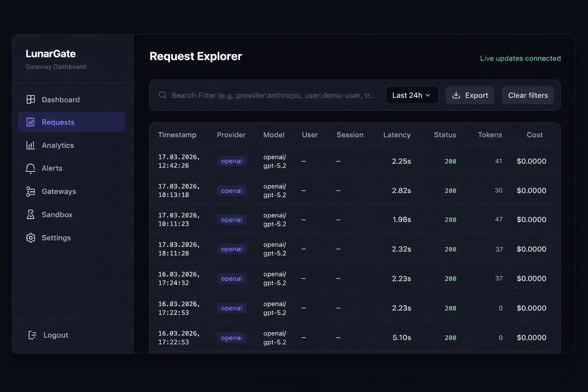Click the Dashboard grid icon

click(x=31, y=99)
